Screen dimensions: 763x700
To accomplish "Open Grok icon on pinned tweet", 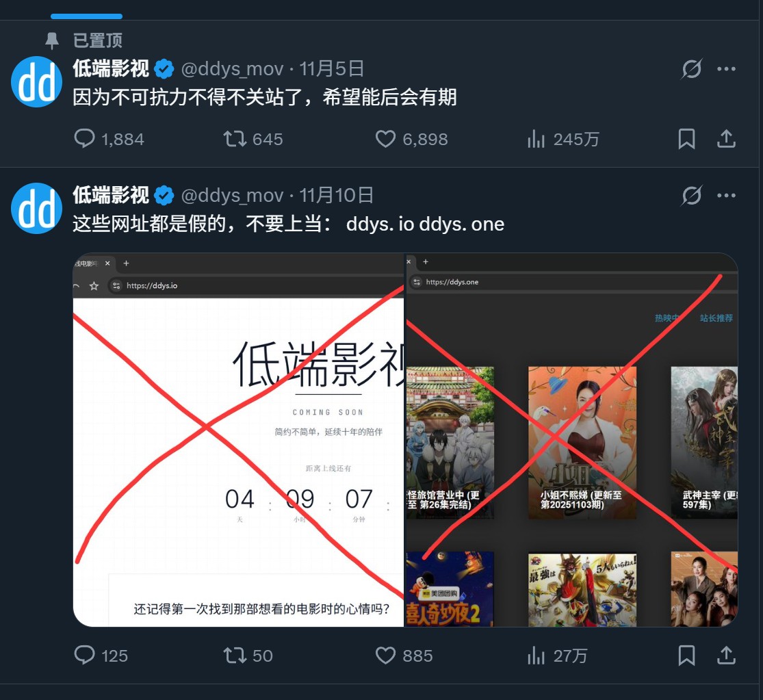I will pos(691,68).
